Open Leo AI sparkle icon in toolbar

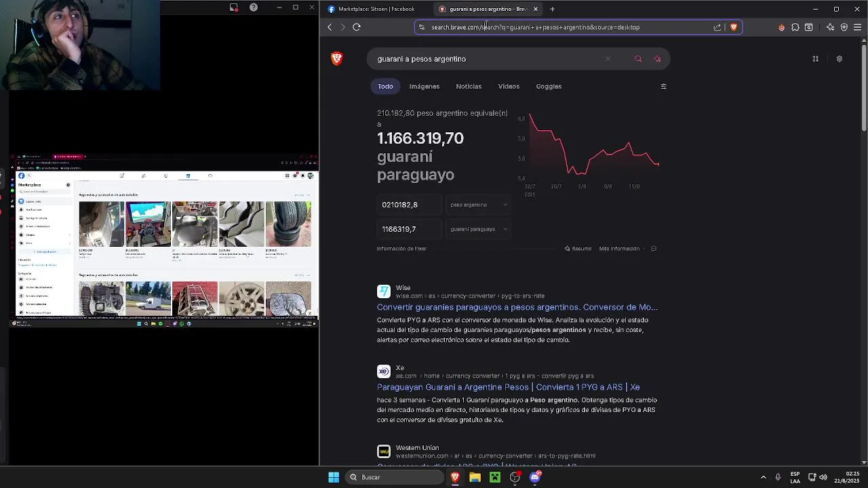click(x=830, y=27)
